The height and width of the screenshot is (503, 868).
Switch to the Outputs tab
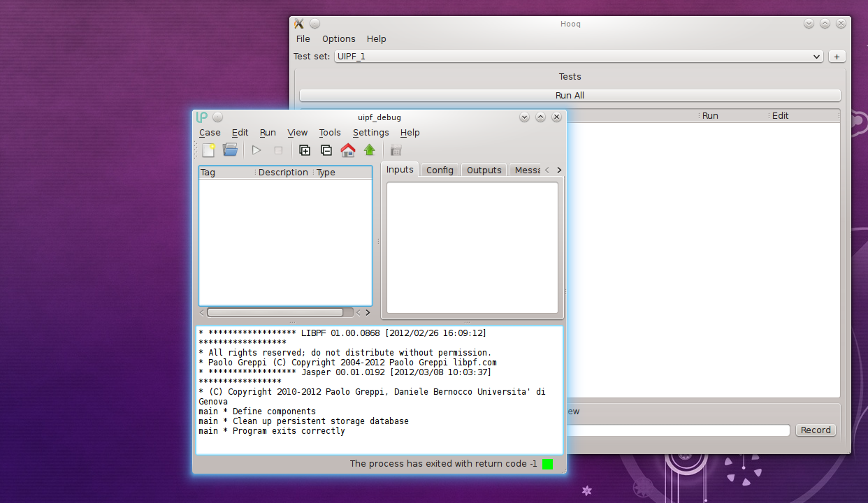tap(484, 170)
